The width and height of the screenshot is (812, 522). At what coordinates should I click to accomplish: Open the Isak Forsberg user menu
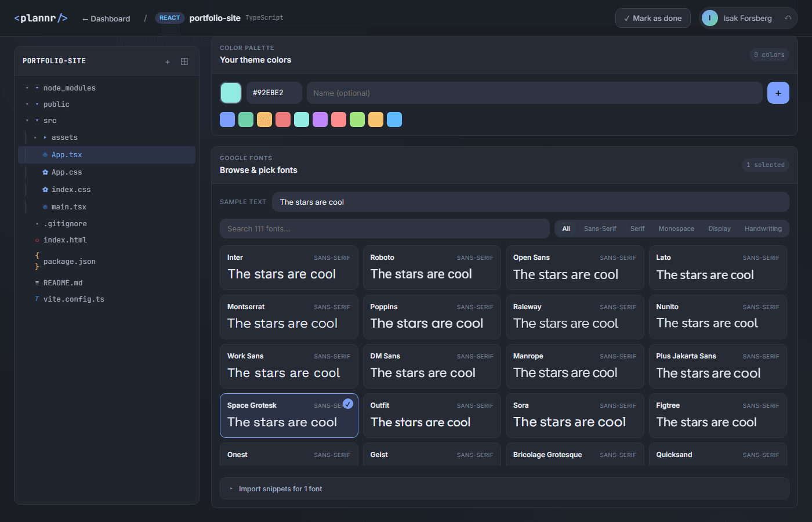coord(748,18)
